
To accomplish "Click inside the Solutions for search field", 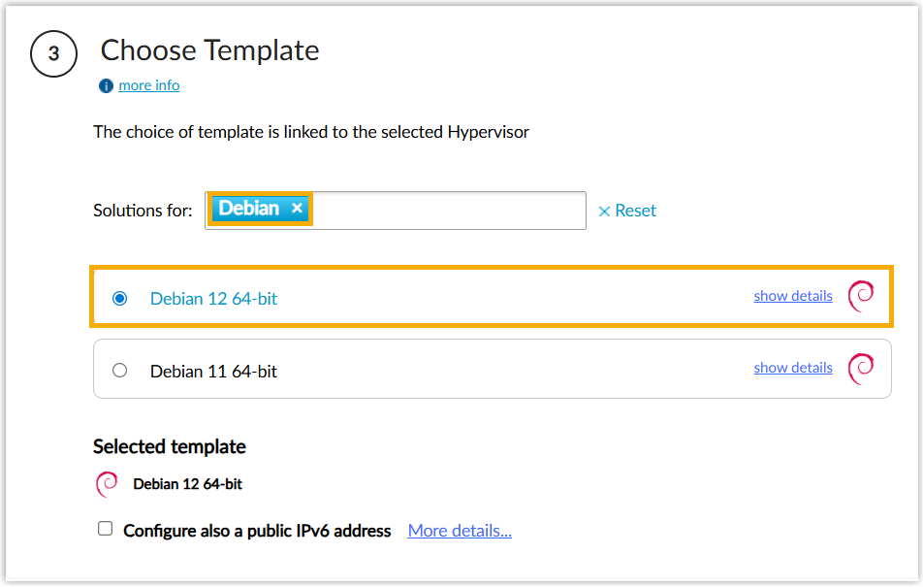I will (x=446, y=211).
